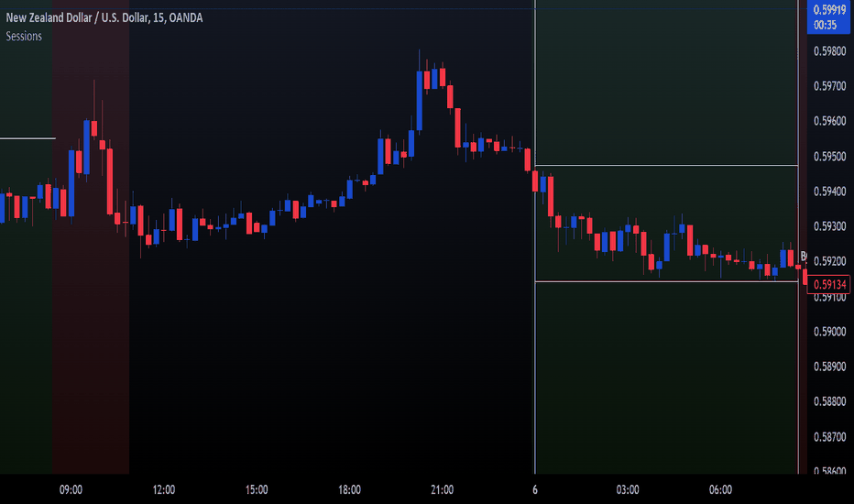Click the 0.59400 price axis label
854x504 pixels.
829,192
